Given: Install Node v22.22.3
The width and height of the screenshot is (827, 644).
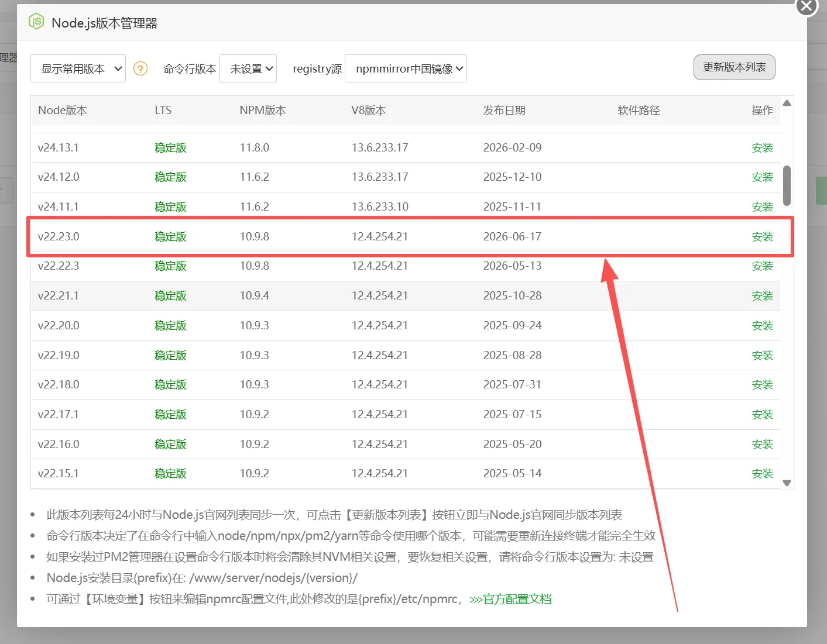Looking at the screenshot, I should (x=763, y=266).
